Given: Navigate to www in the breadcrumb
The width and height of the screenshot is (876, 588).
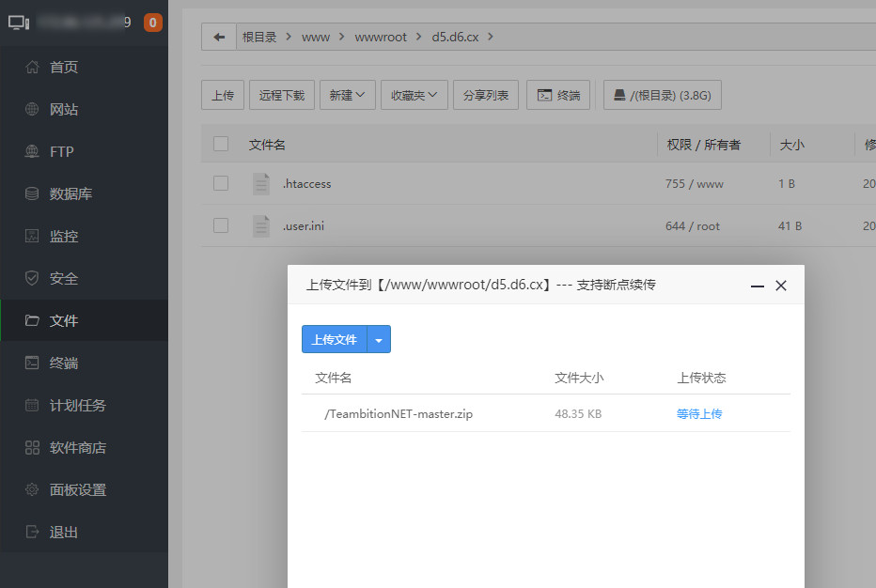Looking at the screenshot, I should point(316,38).
